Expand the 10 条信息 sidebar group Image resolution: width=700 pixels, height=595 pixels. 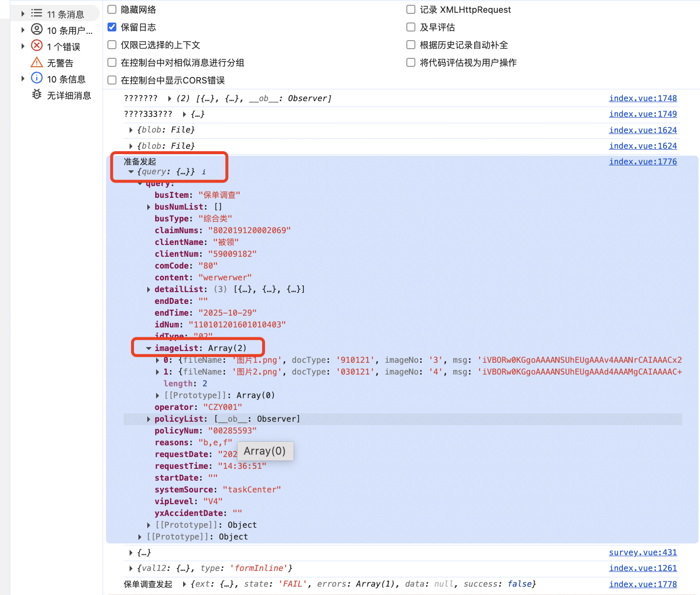click(x=23, y=79)
